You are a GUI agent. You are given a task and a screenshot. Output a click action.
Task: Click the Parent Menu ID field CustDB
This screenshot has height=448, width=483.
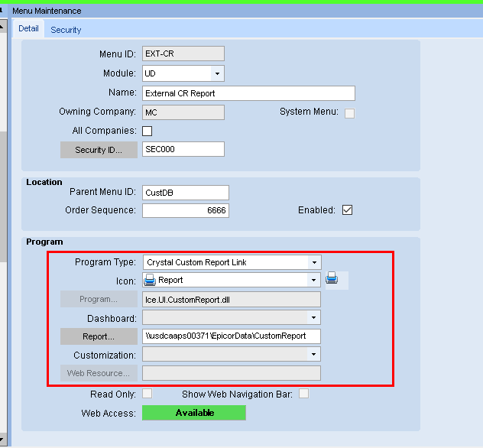coord(186,193)
